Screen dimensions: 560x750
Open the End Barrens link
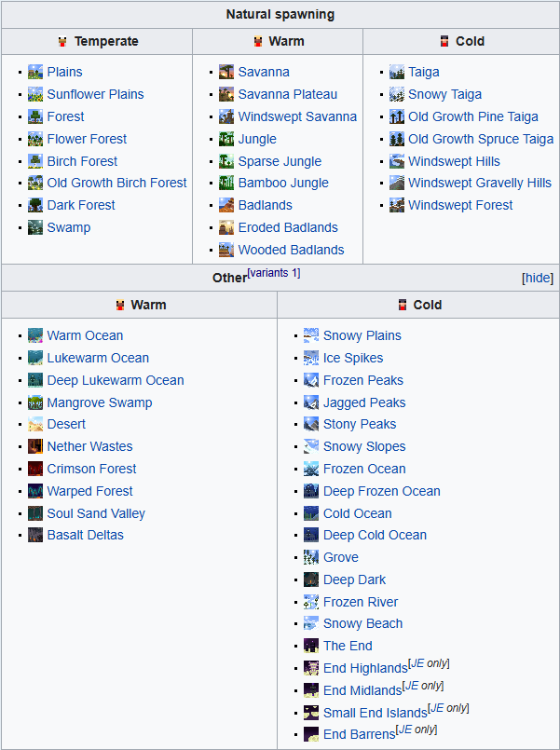pyautogui.click(x=360, y=734)
